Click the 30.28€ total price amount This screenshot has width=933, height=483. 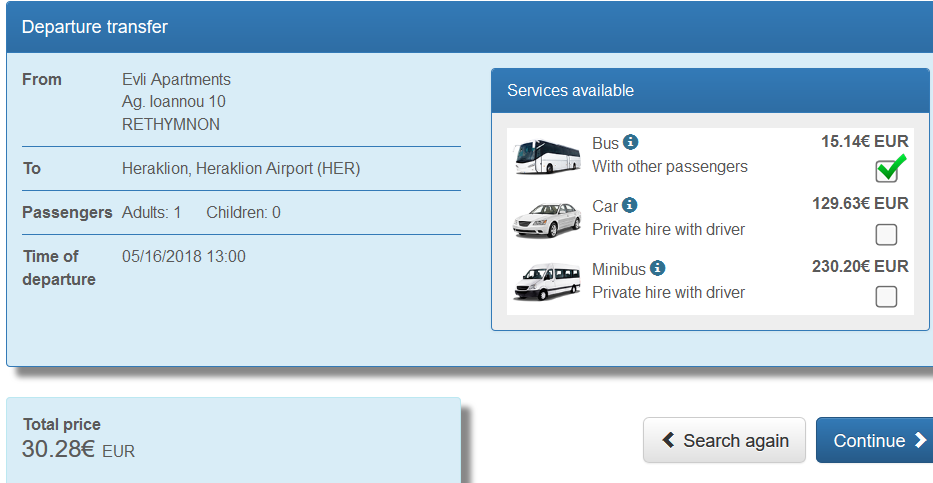point(58,449)
